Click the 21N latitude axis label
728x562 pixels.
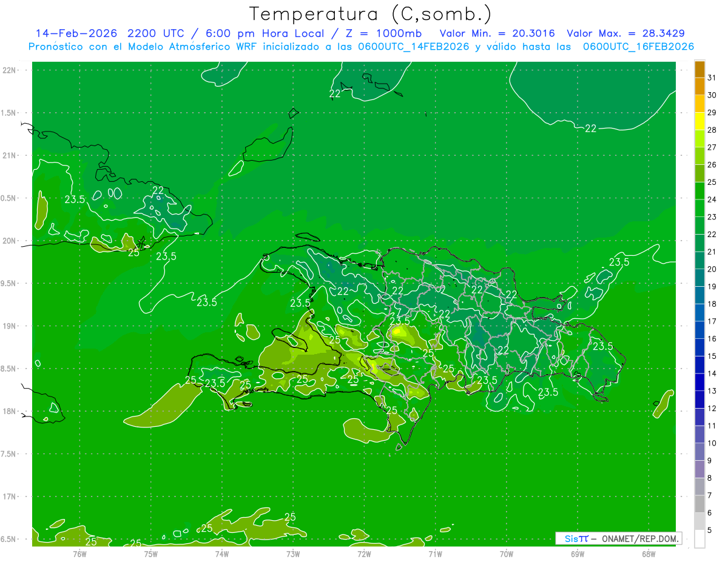pyautogui.click(x=10, y=156)
